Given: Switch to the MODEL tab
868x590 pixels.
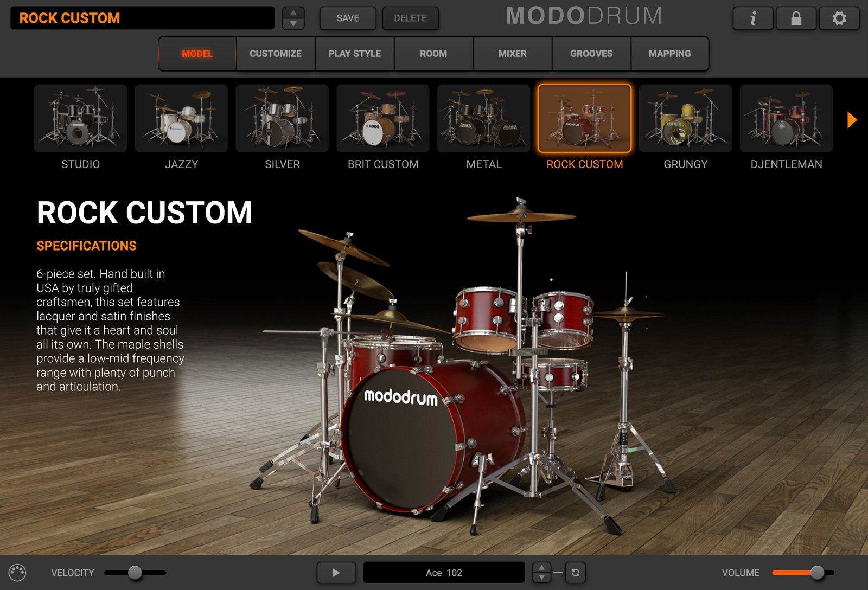Looking at the screenshot, I should 197,54.
